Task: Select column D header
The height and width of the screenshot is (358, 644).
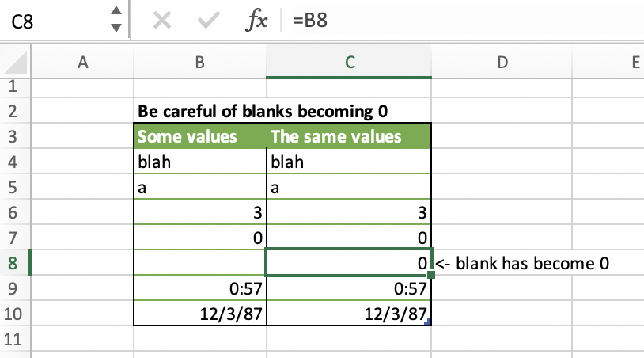Action: 502,64
